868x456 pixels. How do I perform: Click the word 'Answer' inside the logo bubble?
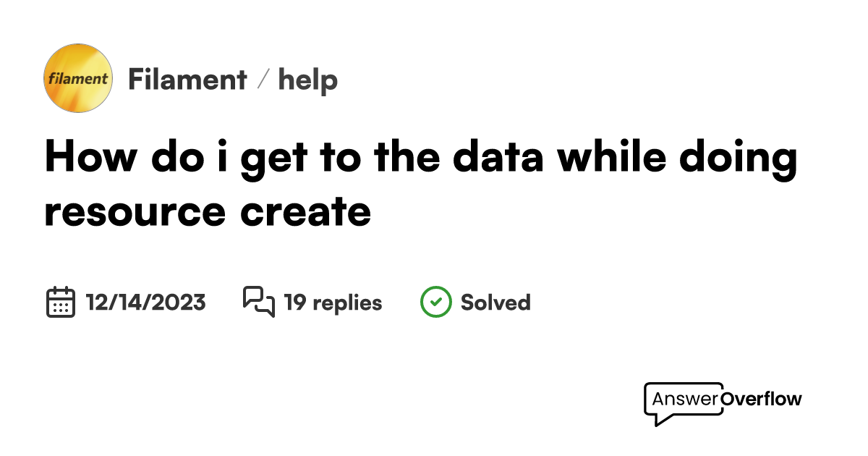(685, 399)
